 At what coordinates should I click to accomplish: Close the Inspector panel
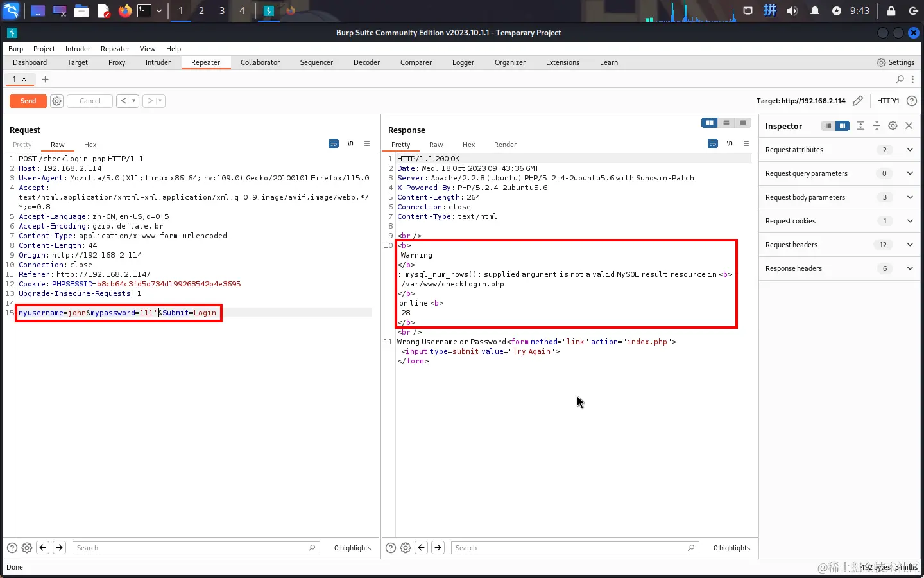coord(909,126)
